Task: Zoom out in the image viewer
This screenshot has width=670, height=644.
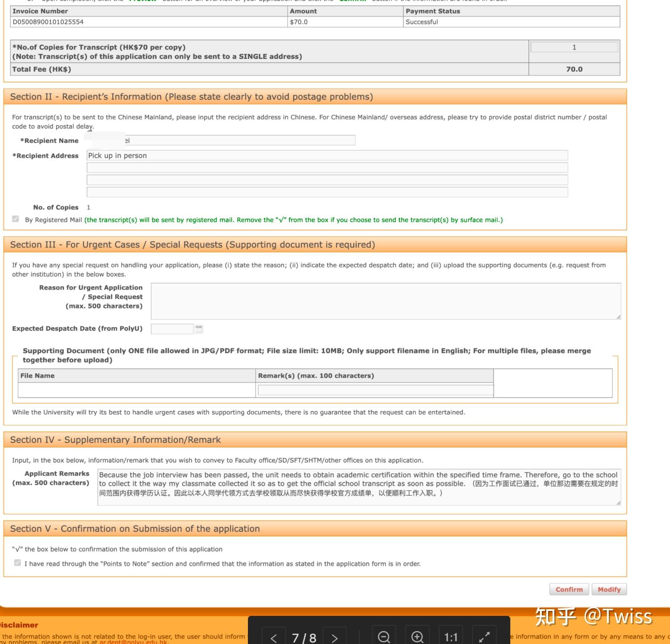Action: (x=384, y=636)
